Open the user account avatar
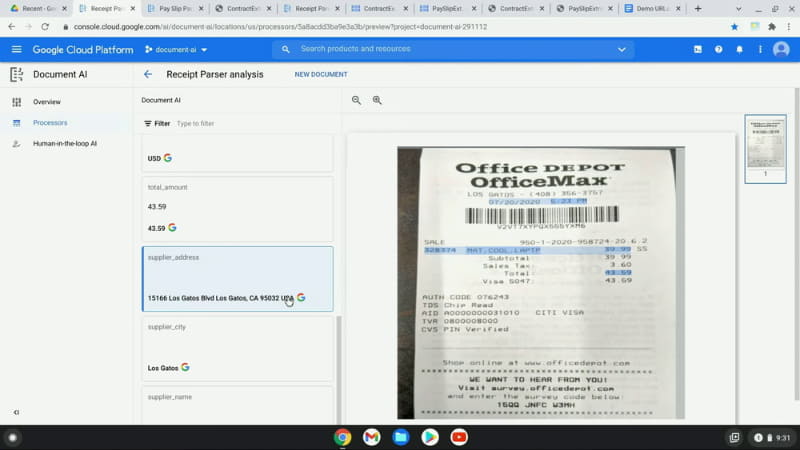Viewport: 800px width, 450px height. (781, 49)
